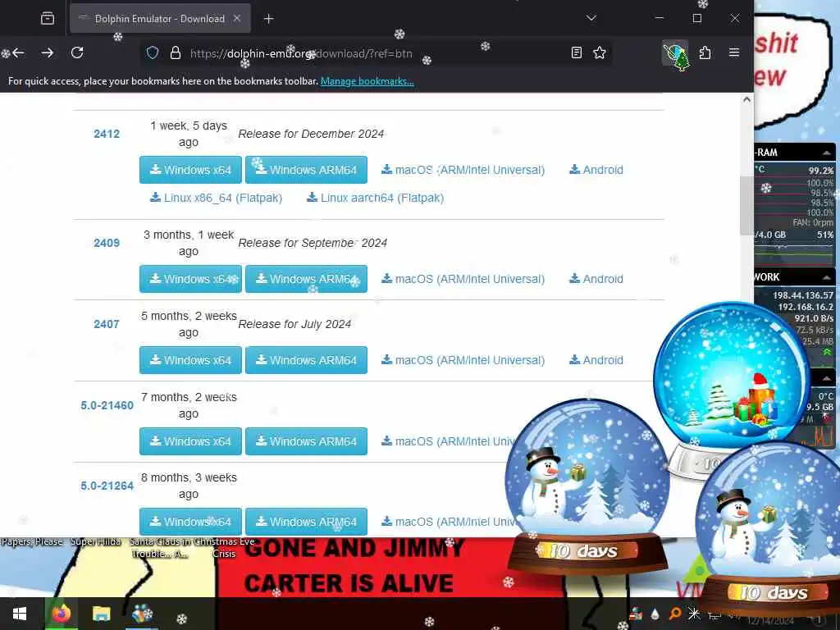
Task: Download 2412 Linux x86_64 Flatpak
Action: point(216,198)
